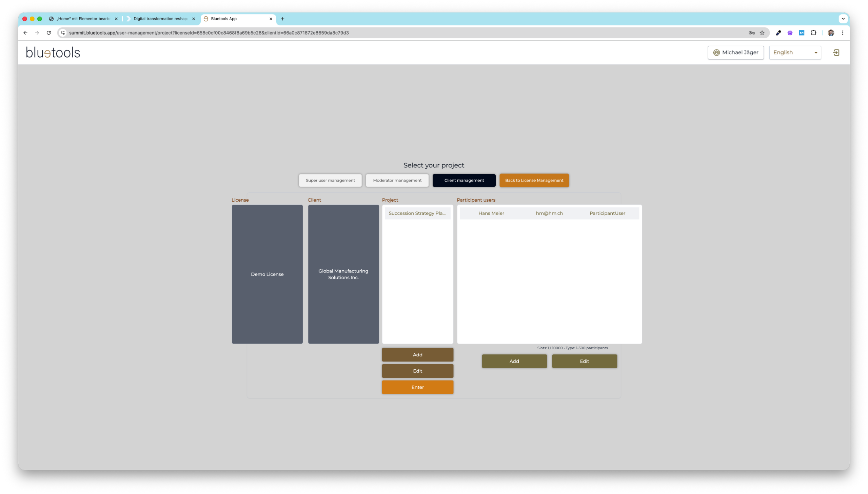Viewport: 868px width, 494px height.
Task: Expand the tab search chevron
Action: pos(843,19)
